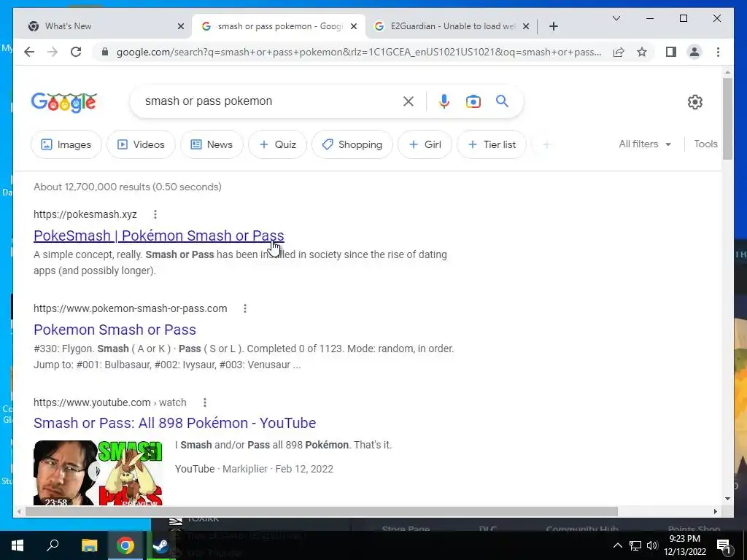The height and width of the screenshot is (560, 747).
Task: Start a voice search with the microphone
Action: [444, 101]
